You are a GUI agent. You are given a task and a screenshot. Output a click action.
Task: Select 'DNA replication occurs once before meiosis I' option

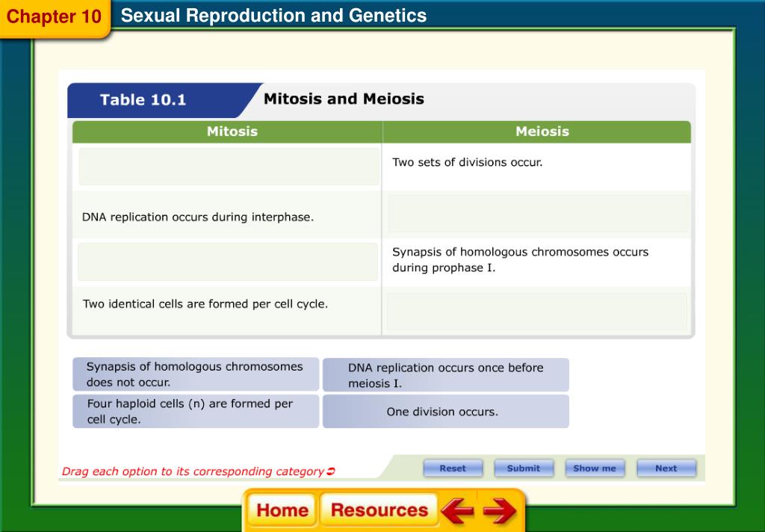(446, 375)
